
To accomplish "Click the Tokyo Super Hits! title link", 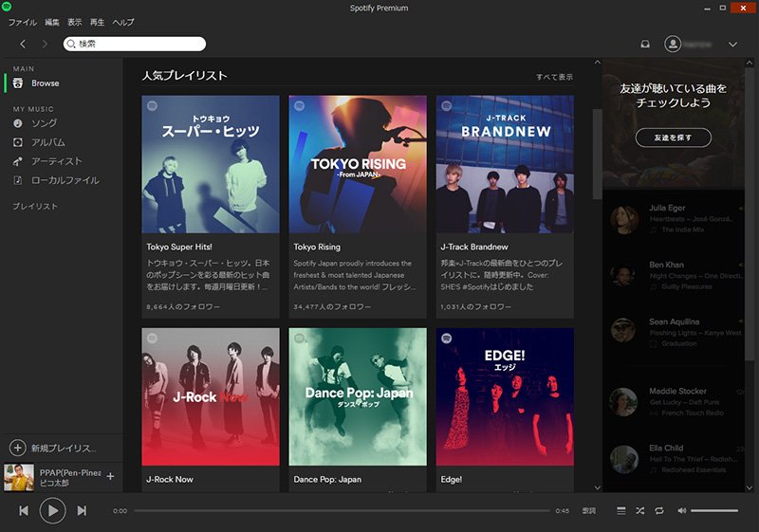I will coord(179,247).
